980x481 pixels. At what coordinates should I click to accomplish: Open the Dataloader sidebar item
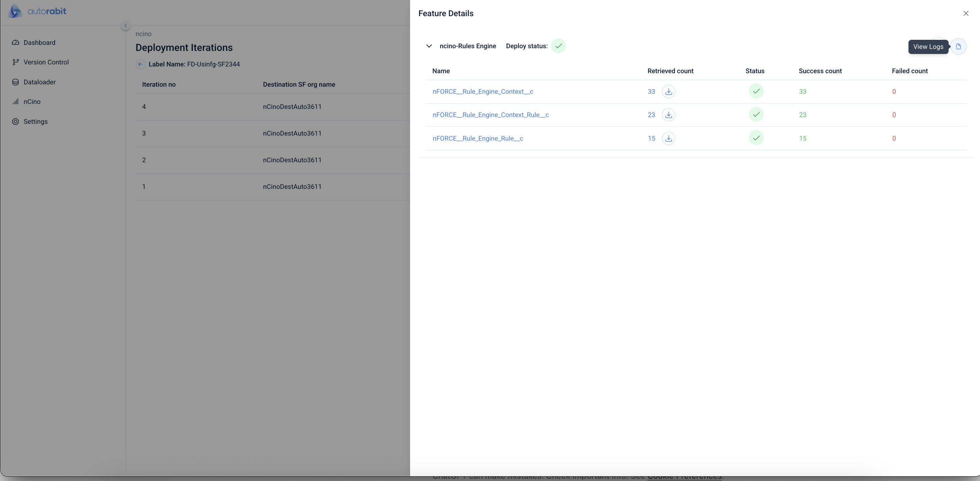[x=39, y=82]
